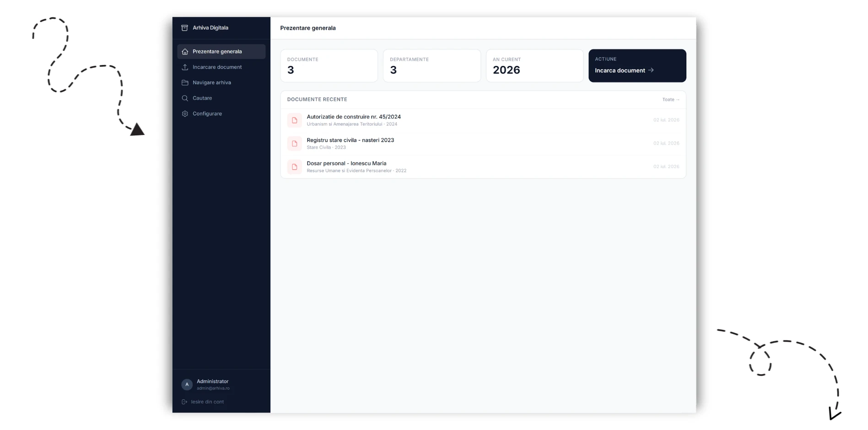The image size is (868, 430).
Task: Click the file icon of Autorizatie de construire
Action: point(295,120)
